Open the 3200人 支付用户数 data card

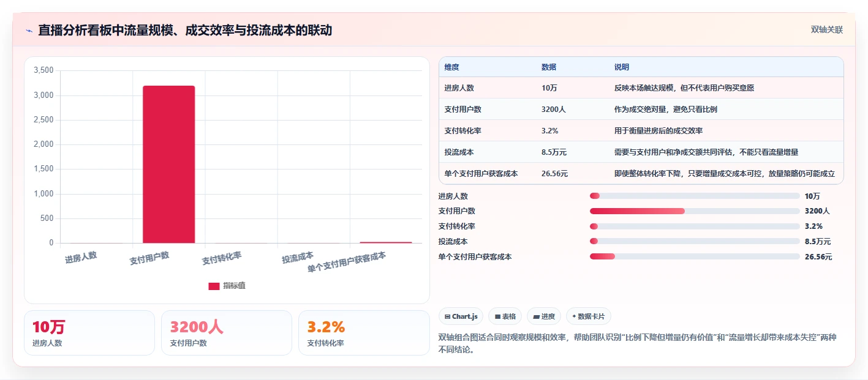click(227, 333)
